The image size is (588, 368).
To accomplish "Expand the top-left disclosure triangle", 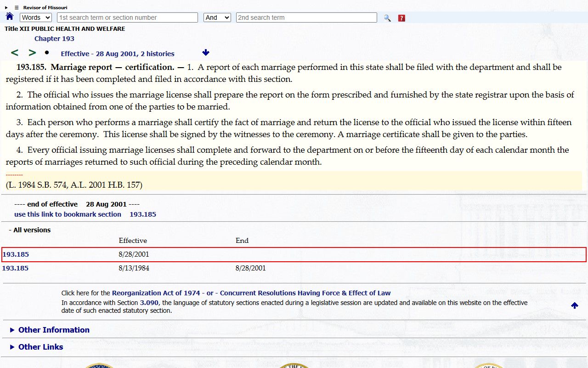I will [x=6, y=7].
